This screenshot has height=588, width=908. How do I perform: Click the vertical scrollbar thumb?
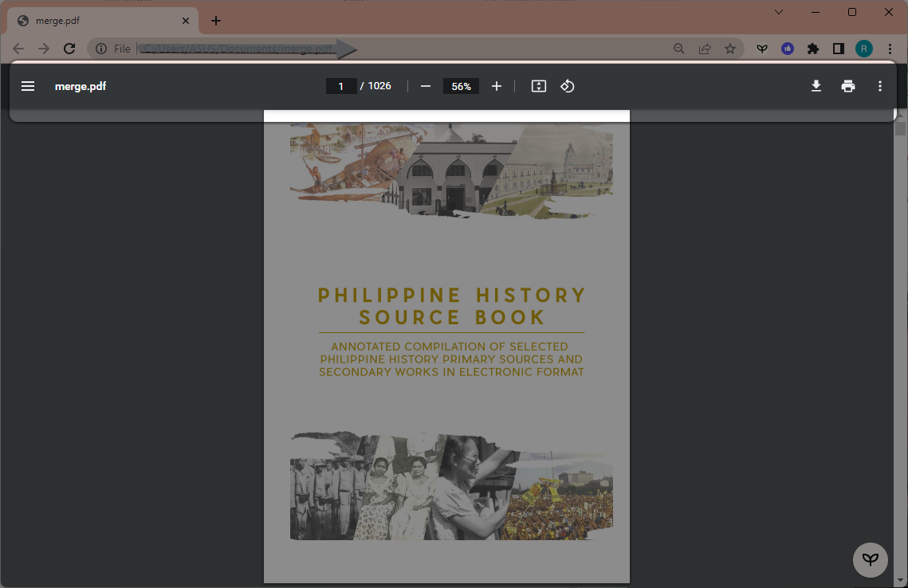(x=901, y=128)
